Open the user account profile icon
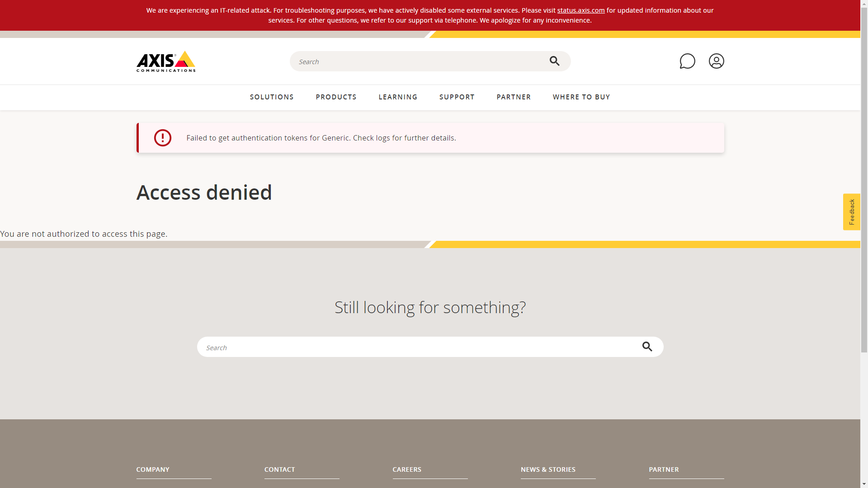868x488 pixels. pyautogui.click(x=716, y=61)
